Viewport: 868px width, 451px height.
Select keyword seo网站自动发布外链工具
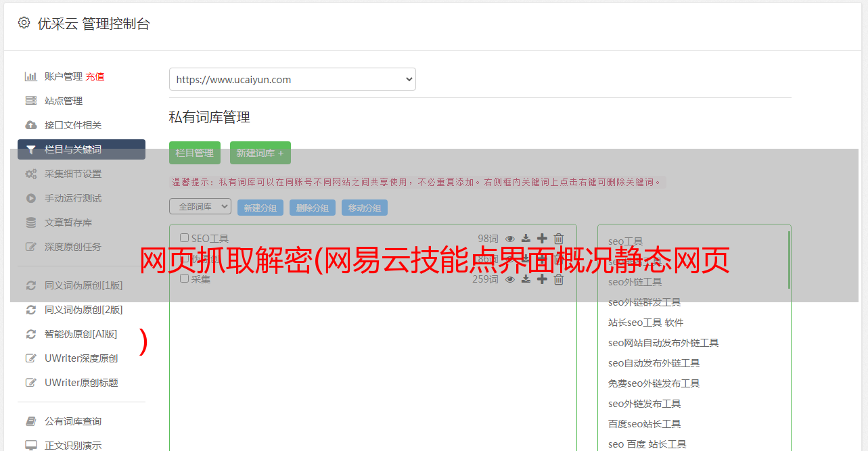click(663, 343)
